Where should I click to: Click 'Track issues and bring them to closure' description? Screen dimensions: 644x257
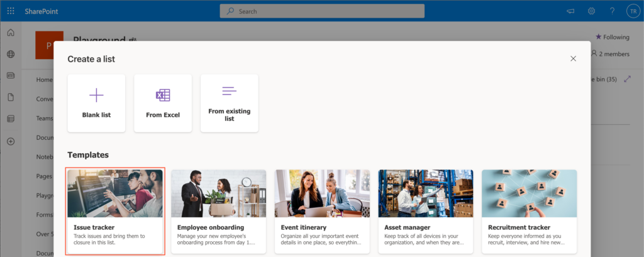tap(109, 239)
